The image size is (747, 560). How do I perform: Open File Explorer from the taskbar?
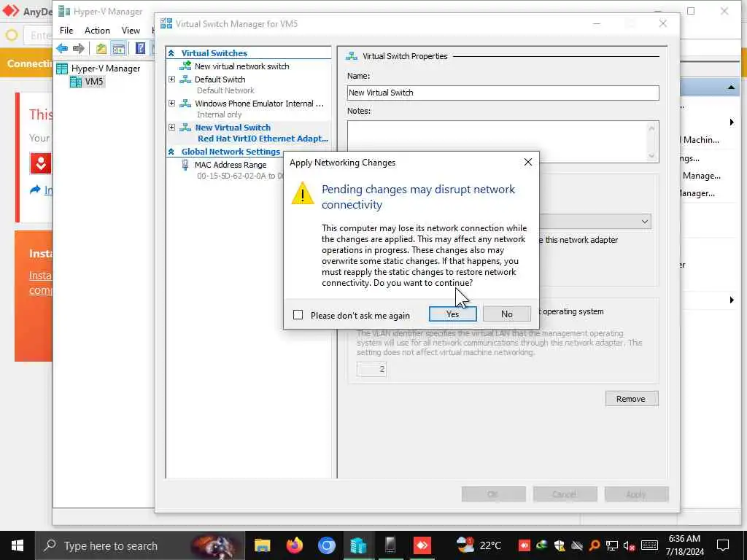pyautogui.click(x=262, y=545)
